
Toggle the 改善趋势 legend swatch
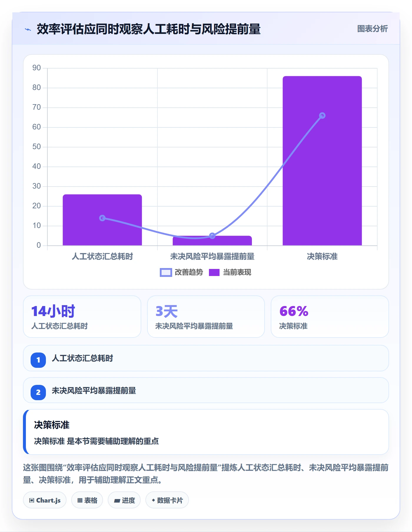point(166,272)
